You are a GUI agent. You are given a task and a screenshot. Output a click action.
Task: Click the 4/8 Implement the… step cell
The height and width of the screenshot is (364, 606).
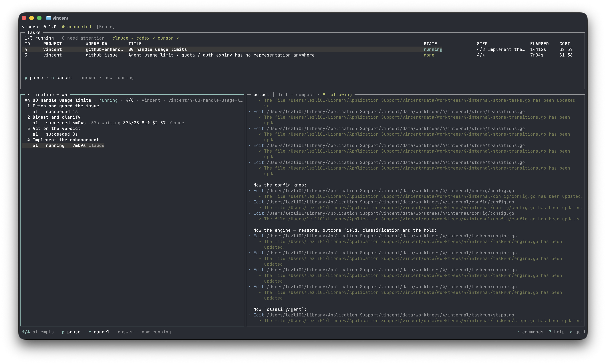[x=501, y=49]
